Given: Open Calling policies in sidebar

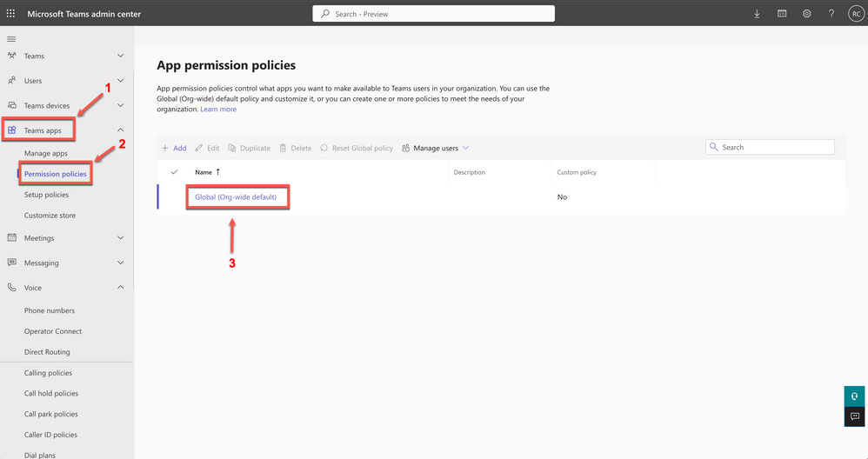Looking at the screenshot, I should point(48,373).
